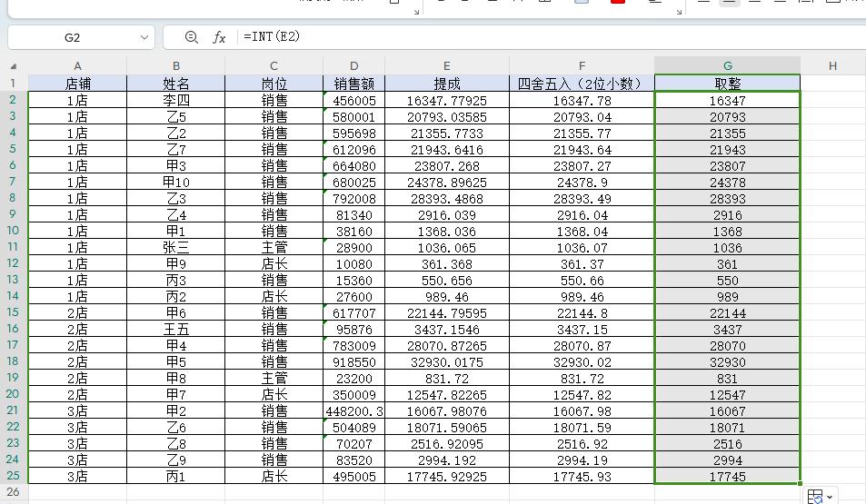
Task: Select row 1 header
Action: [x=13, y=84]
